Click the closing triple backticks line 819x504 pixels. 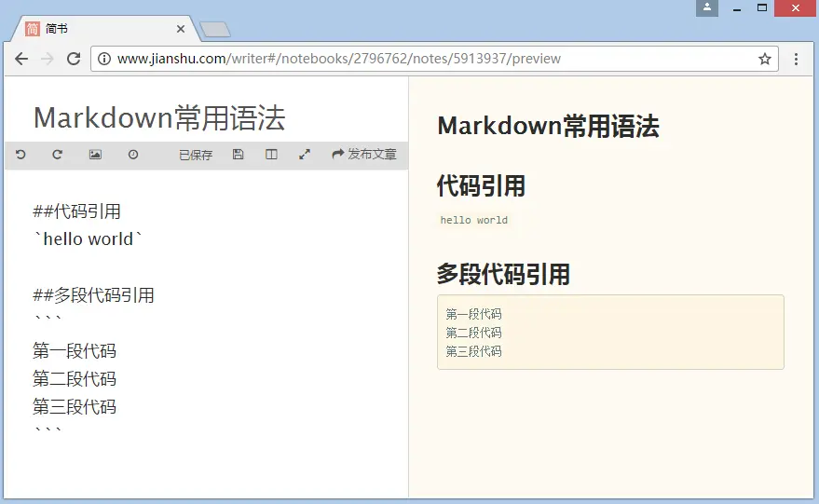[x=48, y=429]
